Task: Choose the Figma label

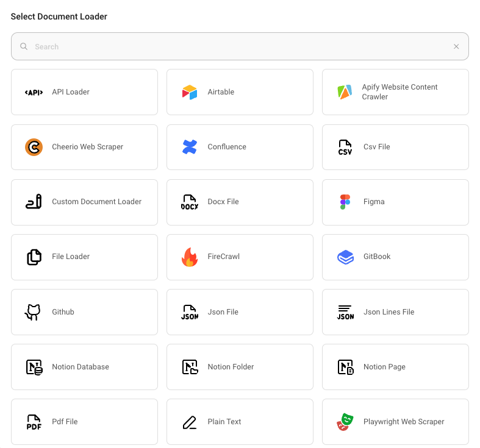Action: 374,202
